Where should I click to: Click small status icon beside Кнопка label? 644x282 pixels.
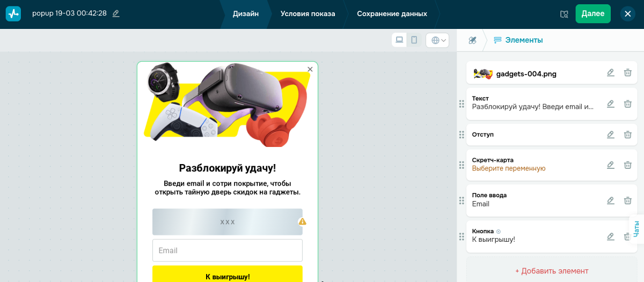(x=499, y=231)
